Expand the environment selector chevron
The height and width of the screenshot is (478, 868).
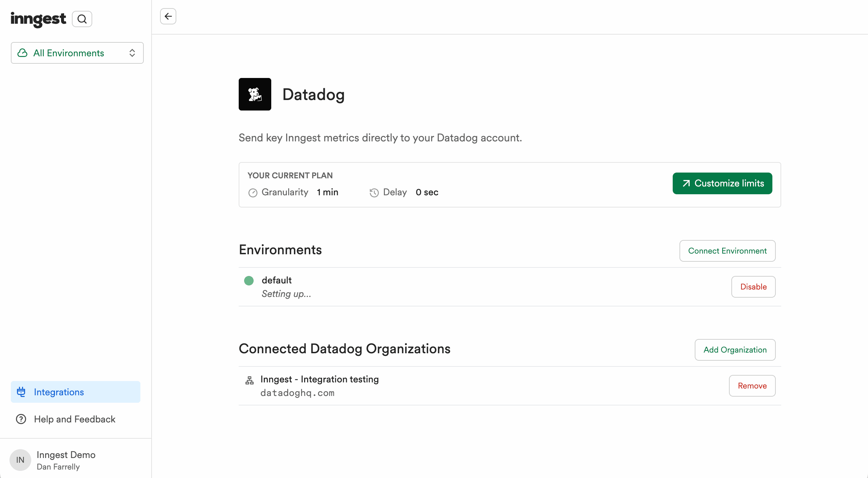(132, 53)
